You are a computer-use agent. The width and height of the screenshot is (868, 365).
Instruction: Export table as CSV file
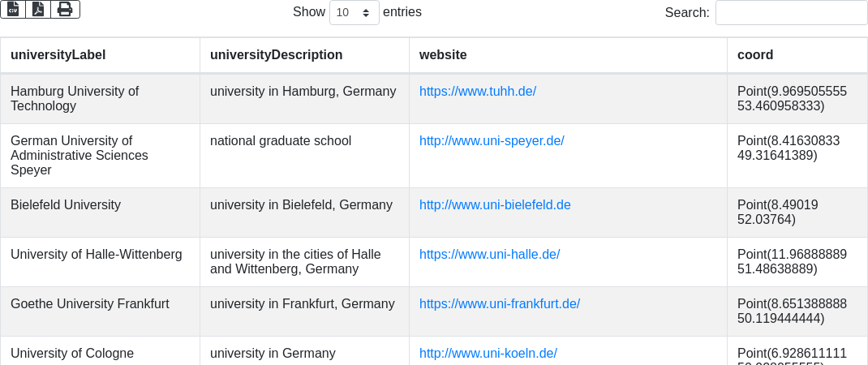13,10
